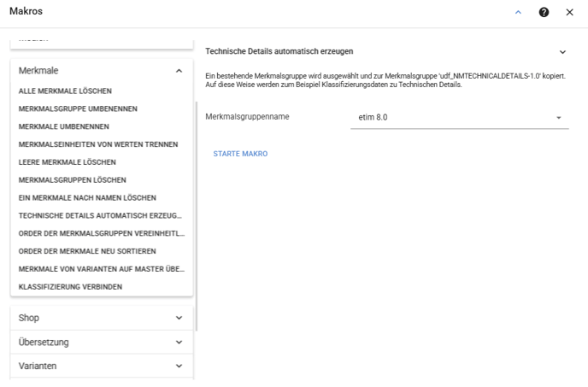Open help via the question mark icon
588x387 pixels.
pos(544,12)
